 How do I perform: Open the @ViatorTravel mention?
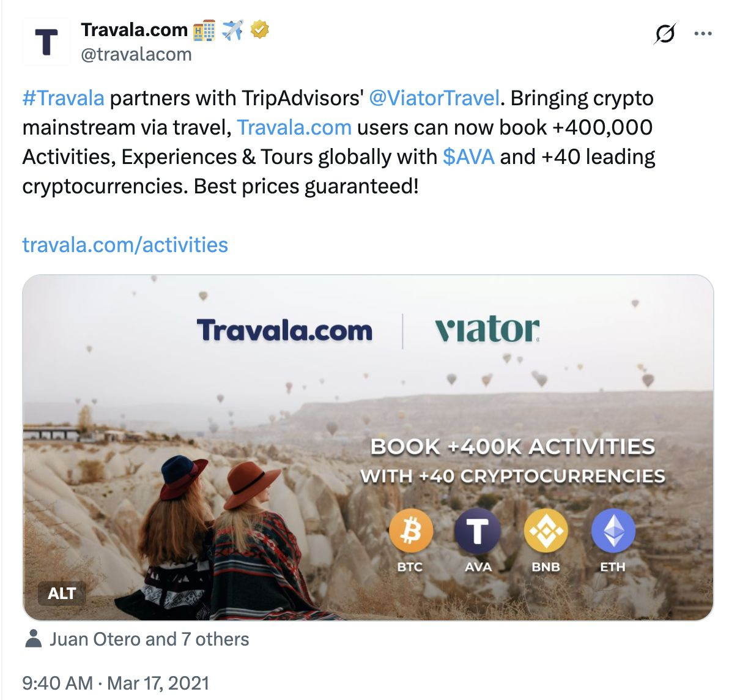(x=434, y=98)
